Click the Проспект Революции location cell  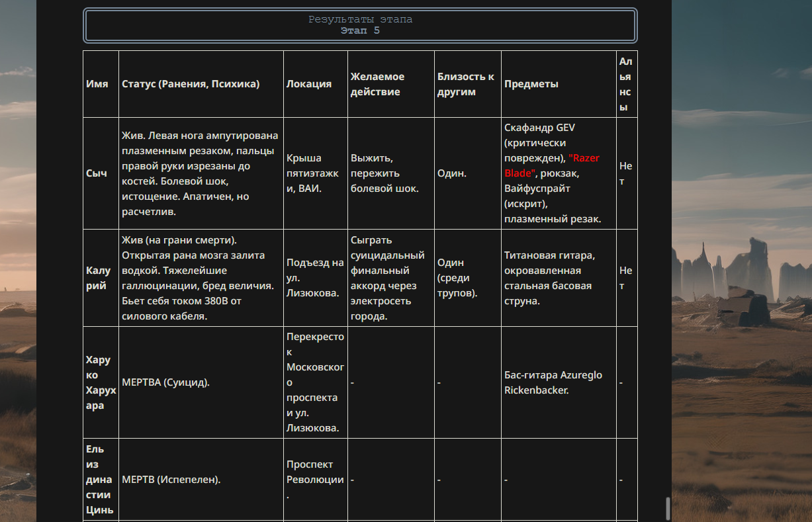(x=316, y=479)
